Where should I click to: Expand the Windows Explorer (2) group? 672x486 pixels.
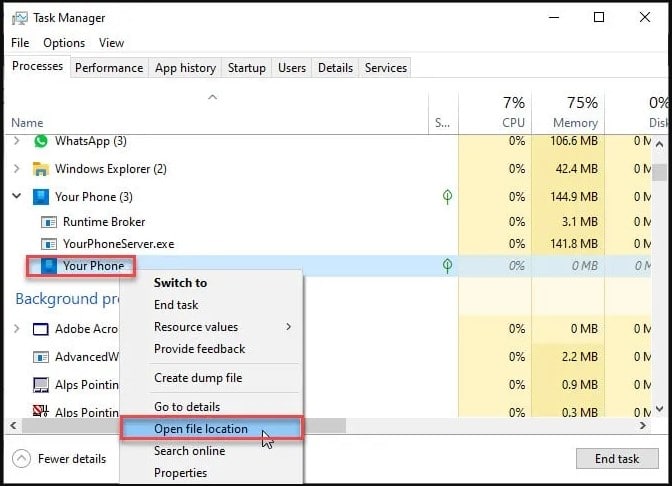[17, 169]
